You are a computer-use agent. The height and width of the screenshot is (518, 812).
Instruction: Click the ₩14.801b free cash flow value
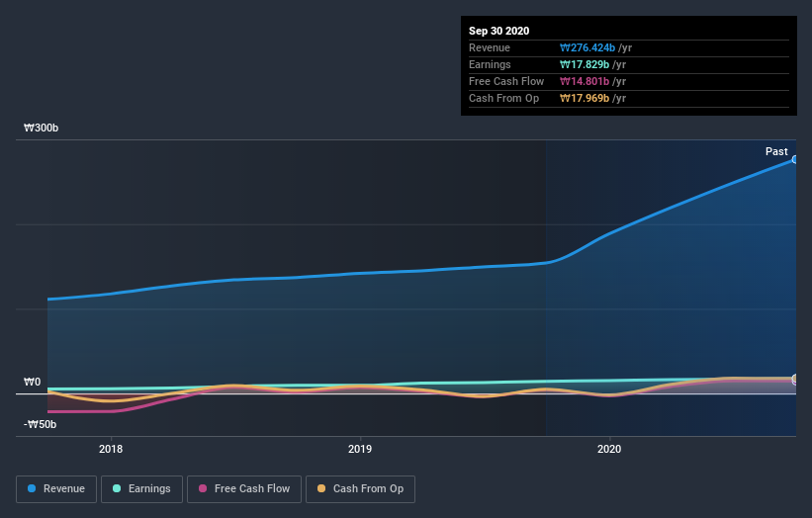[x=585, y=82]
